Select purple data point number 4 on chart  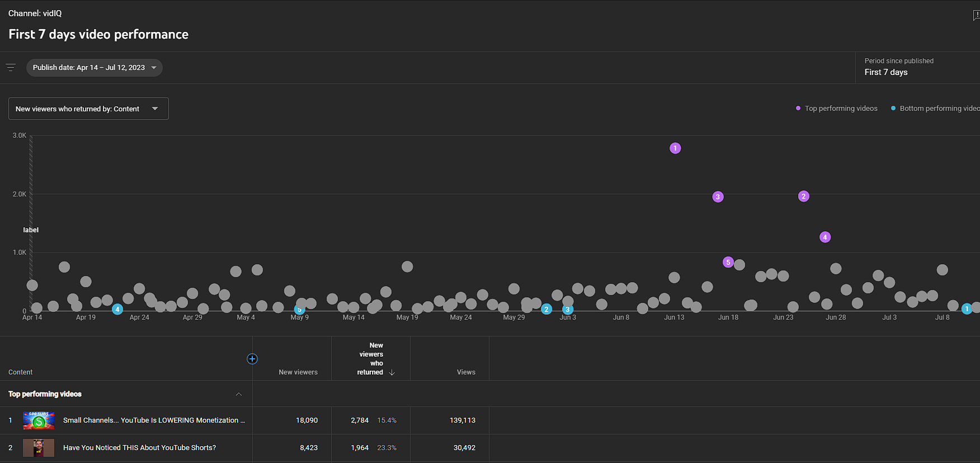825,237
